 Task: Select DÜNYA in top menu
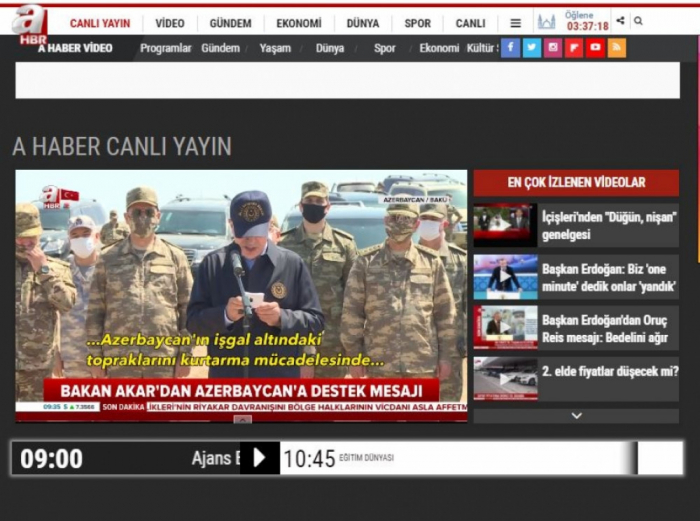tap(362, 23)
